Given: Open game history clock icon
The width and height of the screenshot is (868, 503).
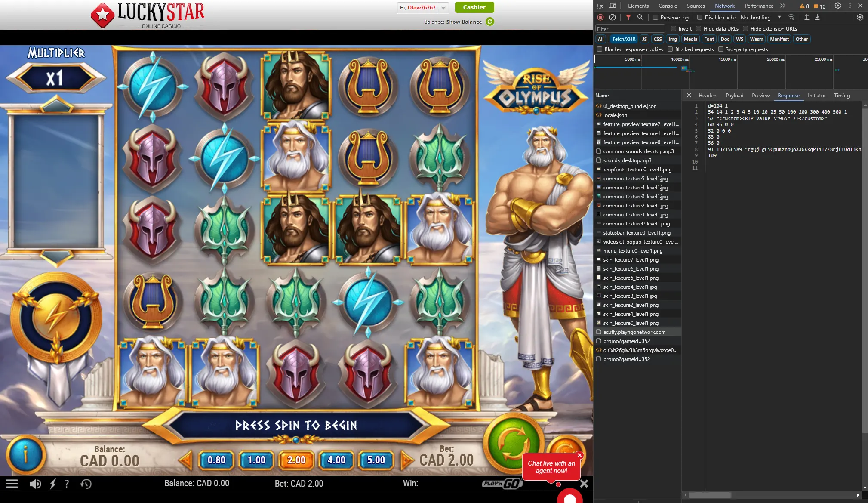Looking at the screenshot, I should coord(86,484).
